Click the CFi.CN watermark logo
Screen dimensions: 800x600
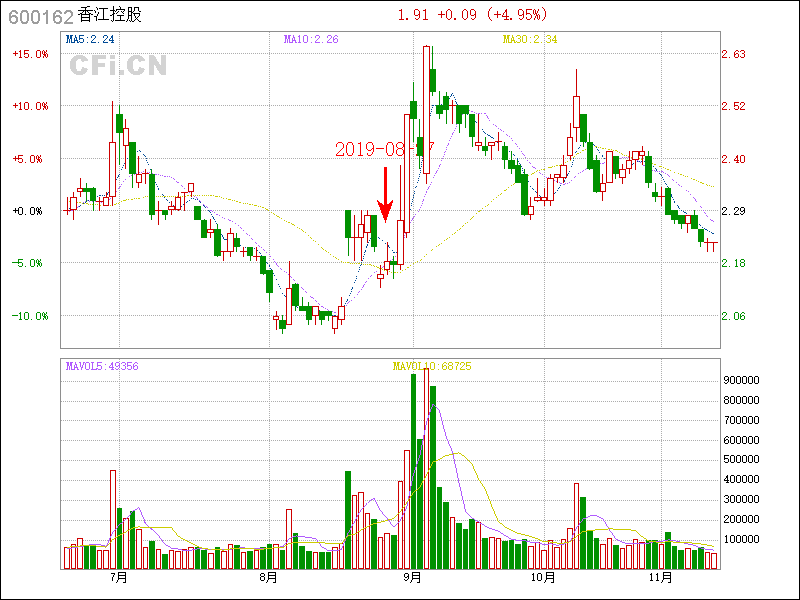(x=118, y=66)
